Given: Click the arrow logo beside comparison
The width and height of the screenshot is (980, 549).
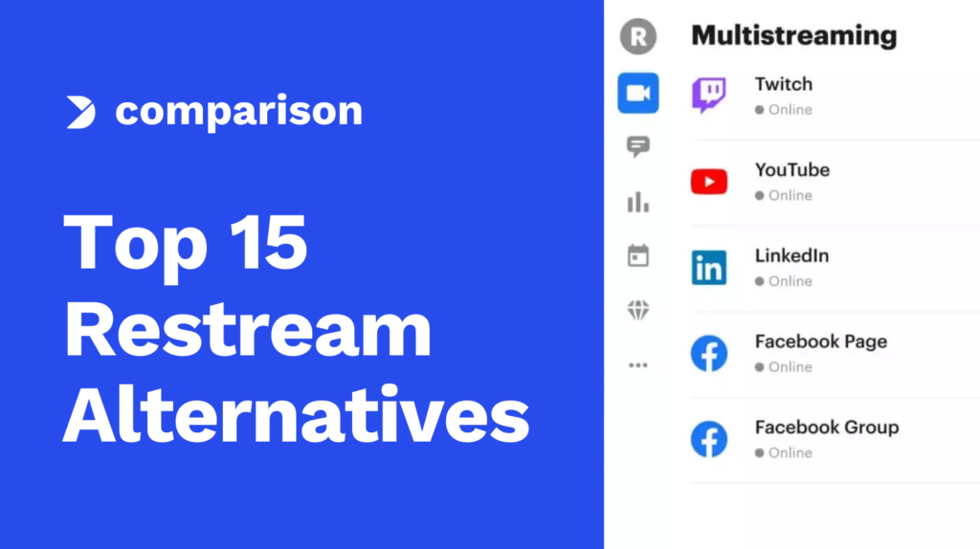Looking at the screenshot, I should point(81,113).
